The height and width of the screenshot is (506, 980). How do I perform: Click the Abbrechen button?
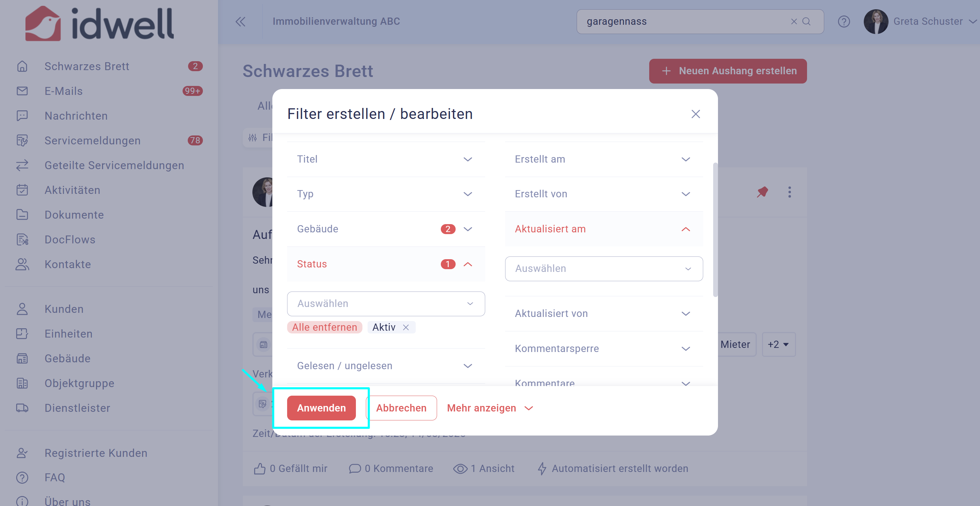click(x=401, y=408)
